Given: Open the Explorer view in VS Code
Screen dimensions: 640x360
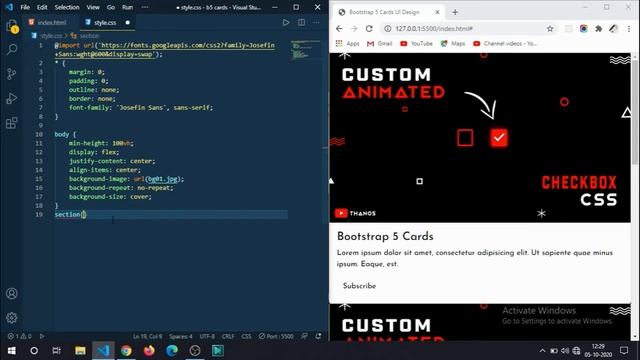Looking at the screenshot, I should point(12,26).
